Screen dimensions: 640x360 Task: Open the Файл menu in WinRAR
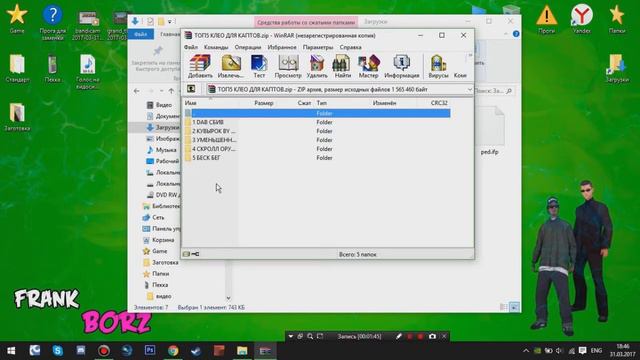[191, 47]
